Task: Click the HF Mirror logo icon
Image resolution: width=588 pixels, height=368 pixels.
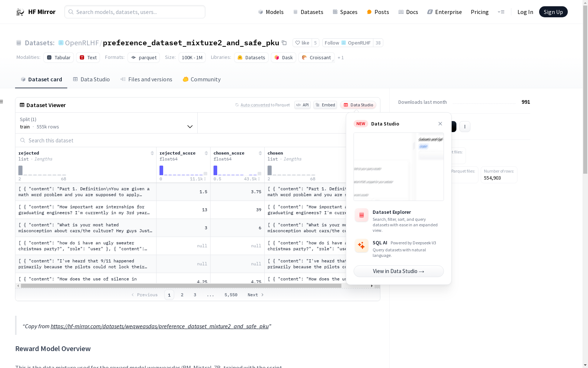Action: pyautogui.click(x=20, y=12)
